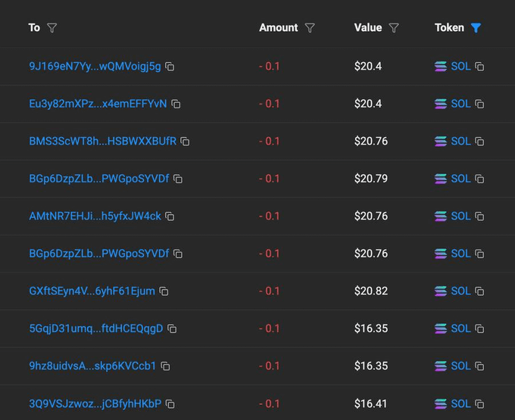Copy address 9J169eN7Yy...wQMVoigj5g

[170, 67]
